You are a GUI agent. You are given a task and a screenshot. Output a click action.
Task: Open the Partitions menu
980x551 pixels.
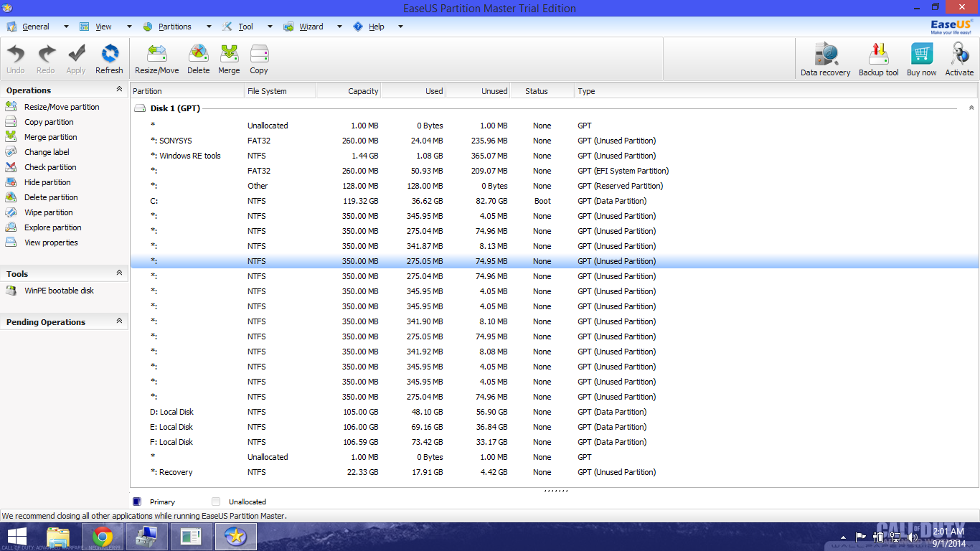coord(174,27)
